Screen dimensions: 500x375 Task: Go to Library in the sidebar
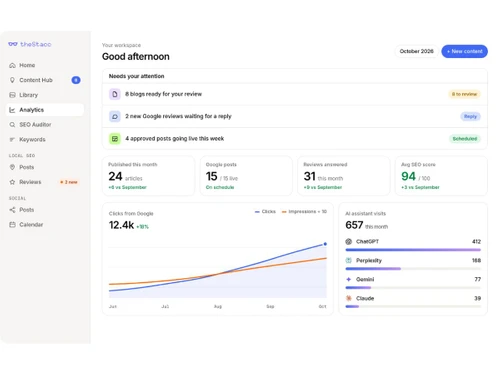tap(45, 95)
